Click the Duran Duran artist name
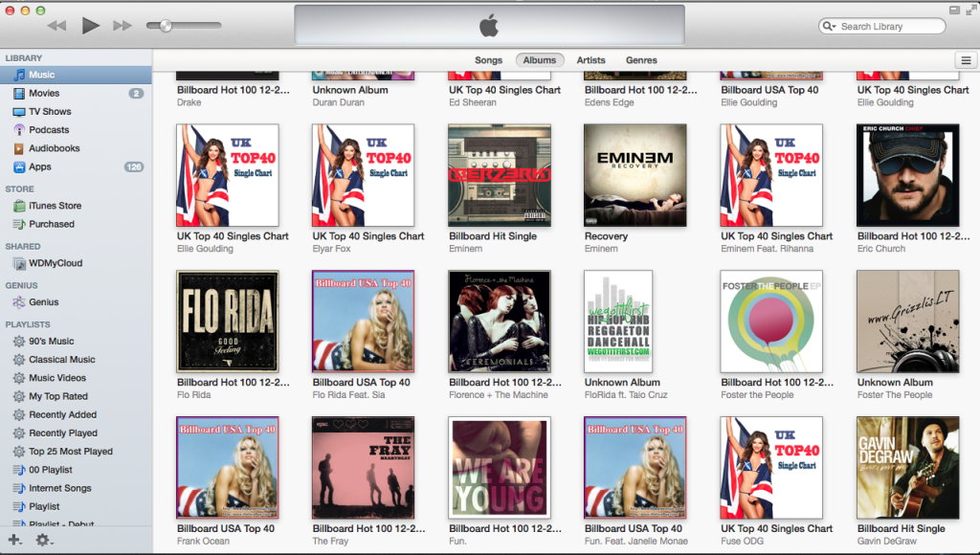Viewport: 980px width, 555px height. [x=338, y=102]
